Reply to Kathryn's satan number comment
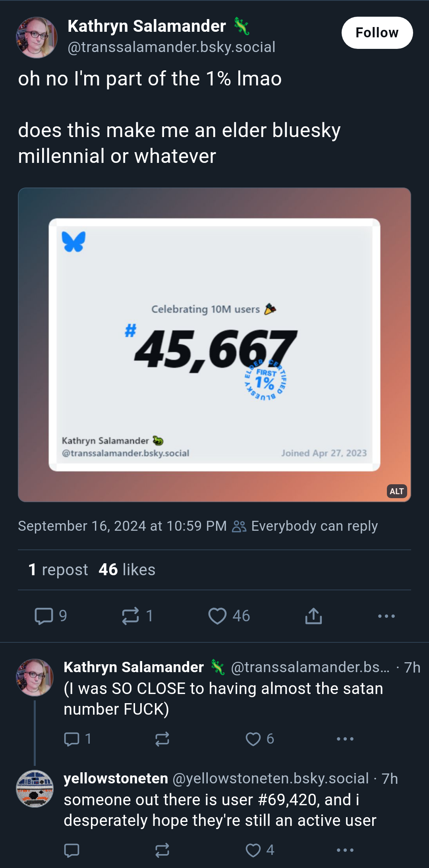The image size is (429, 868). pyautogui.click(x=71, y=739)
